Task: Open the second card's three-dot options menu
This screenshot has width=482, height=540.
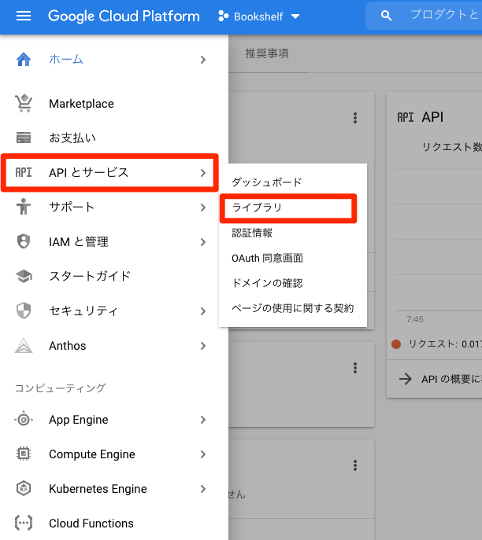Action: coord(355,368)
